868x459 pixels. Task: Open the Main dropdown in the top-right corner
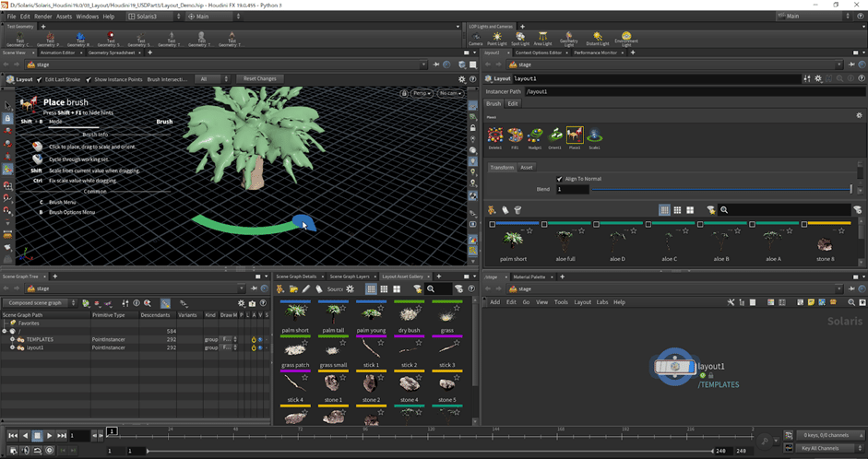click(814, 16)
